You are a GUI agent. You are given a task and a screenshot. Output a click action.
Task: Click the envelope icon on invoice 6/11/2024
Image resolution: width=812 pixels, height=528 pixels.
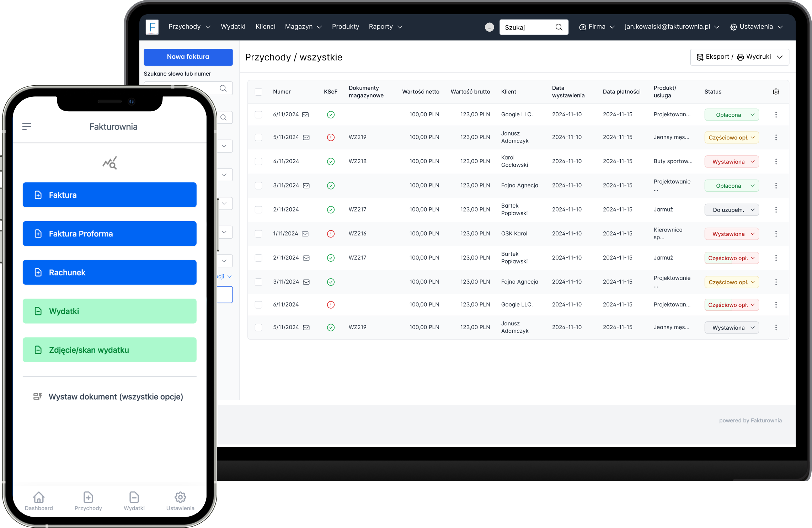point(306,114)
